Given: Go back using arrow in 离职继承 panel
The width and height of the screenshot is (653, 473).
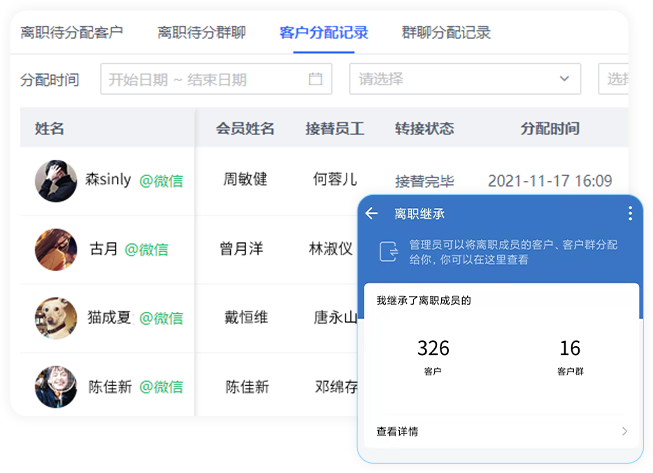Looking at the screenshot, I should [x=371, y=214].
